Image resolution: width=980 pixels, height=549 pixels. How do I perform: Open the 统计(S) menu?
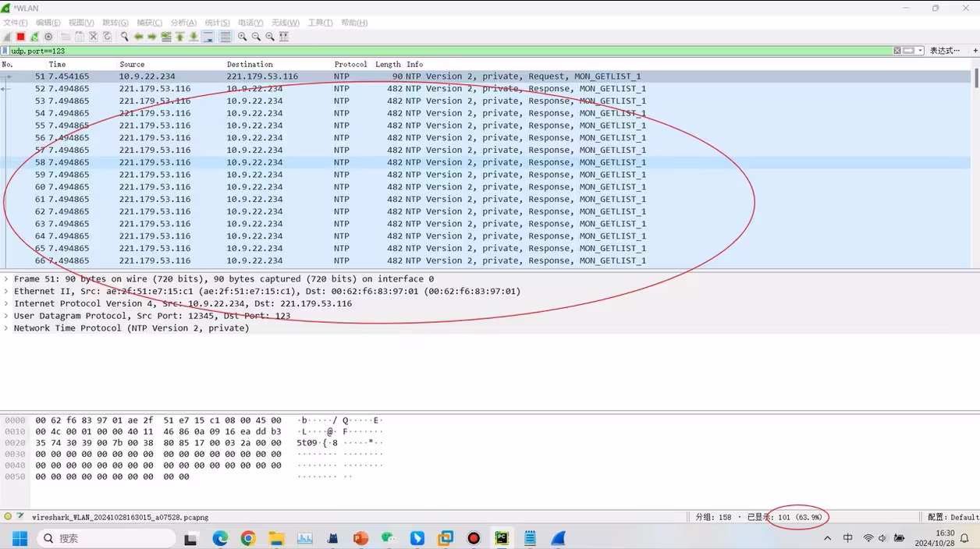(x=217, y=23)
